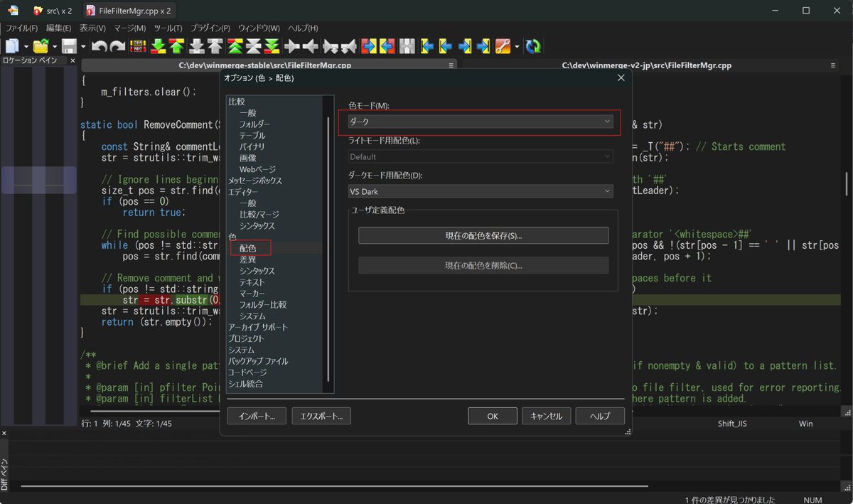Image resolution: width=853 pixels, height=504 pixels.
Task: Click the エクスポート... button
Action: click(321, 416)
